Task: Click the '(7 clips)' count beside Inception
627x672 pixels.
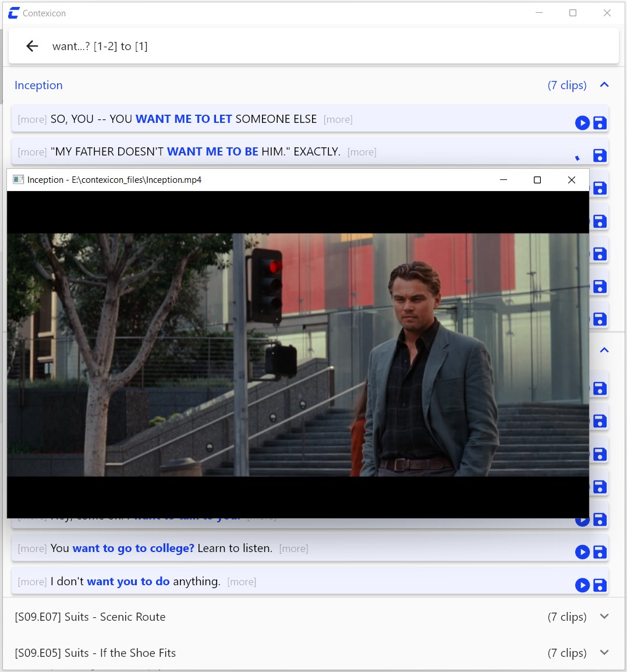Action: [x=567, y=85]
